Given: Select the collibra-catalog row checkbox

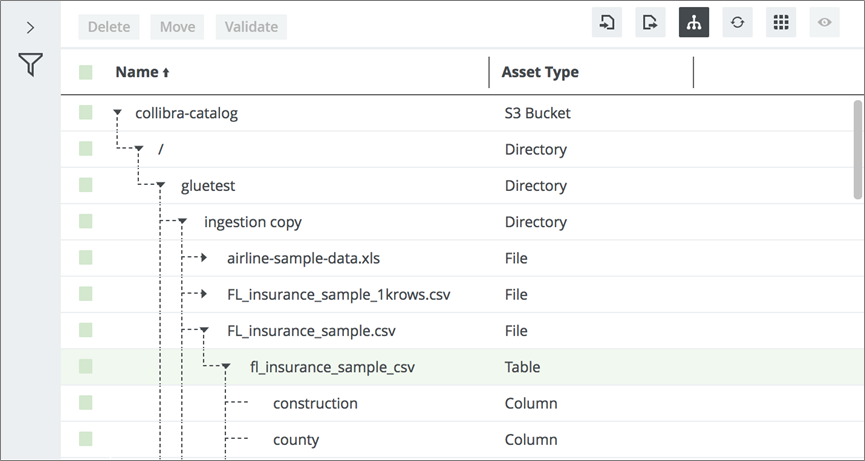Looking at the screenshot, I should point(86,113).
